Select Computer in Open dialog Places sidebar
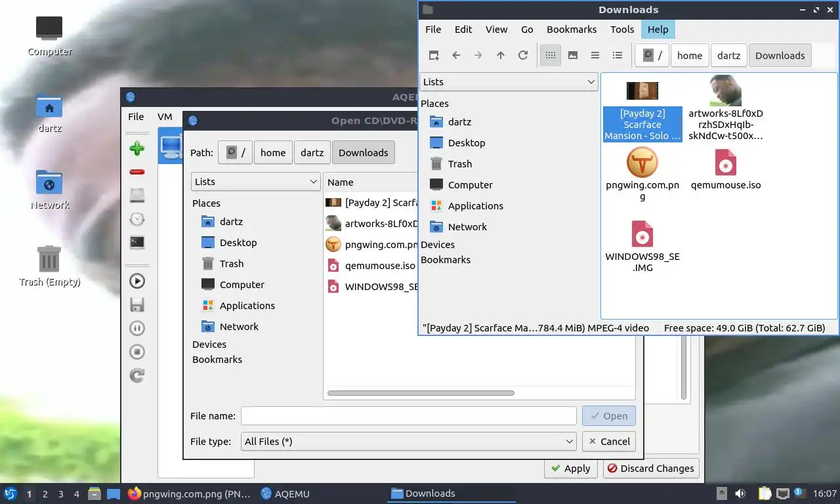The width and height of the screenshot is (840, 504). (242, 285)
